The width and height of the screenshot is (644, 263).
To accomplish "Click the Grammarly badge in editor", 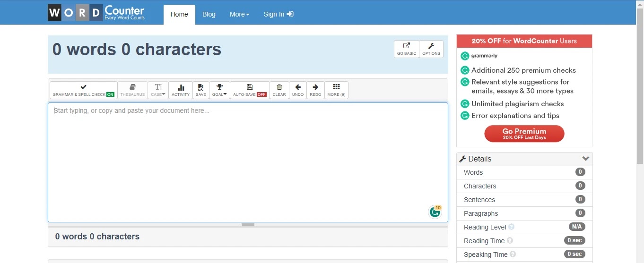I will (435, 212).
